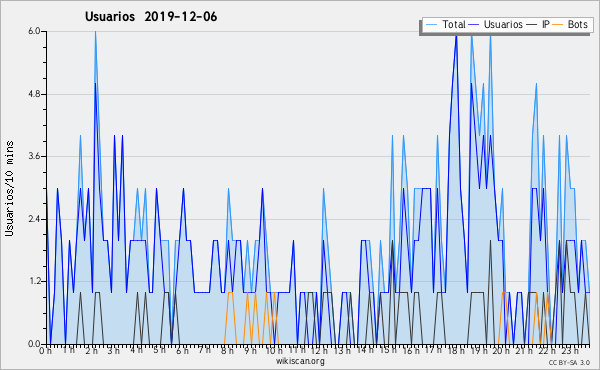Click the IP legend entry

click(x=538, y=24)
